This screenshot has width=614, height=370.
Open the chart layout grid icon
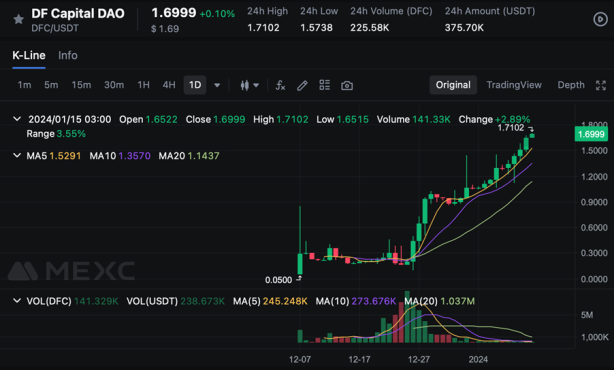coord(324,85)
